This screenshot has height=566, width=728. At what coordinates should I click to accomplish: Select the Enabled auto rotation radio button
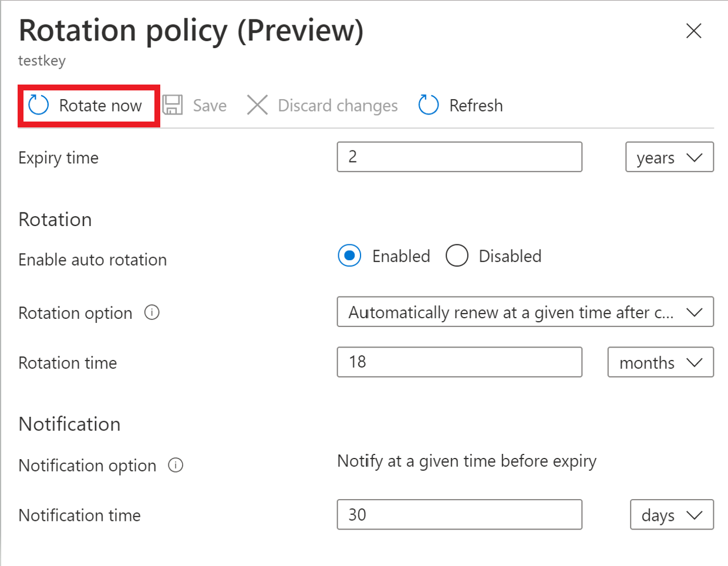click(349, 256)
